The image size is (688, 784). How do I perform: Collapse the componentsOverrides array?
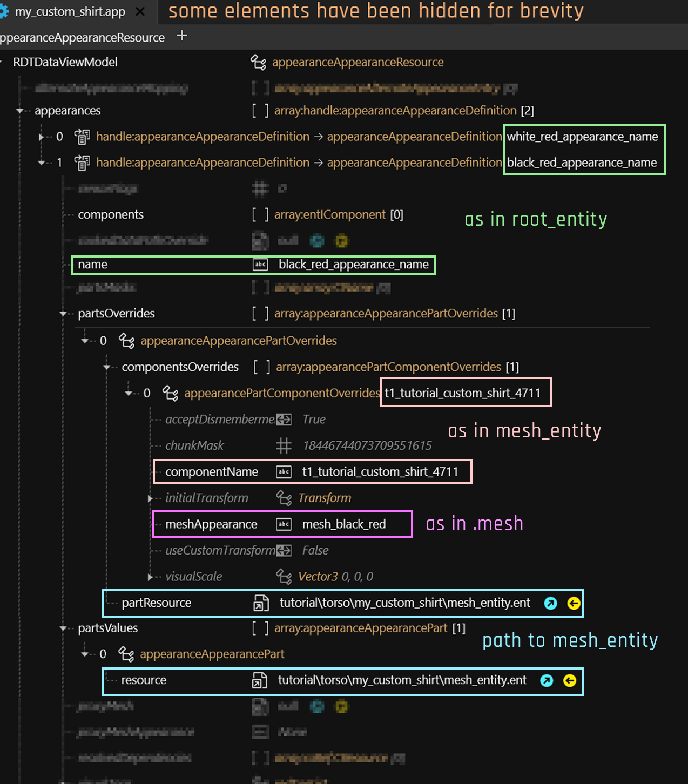(x=107, y=367)
